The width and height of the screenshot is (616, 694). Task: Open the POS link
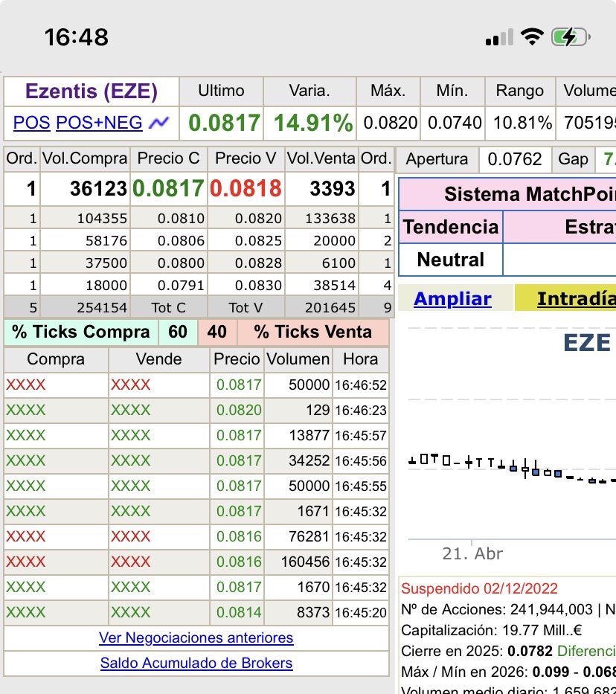pyautogui.click(x=31, y=123)
